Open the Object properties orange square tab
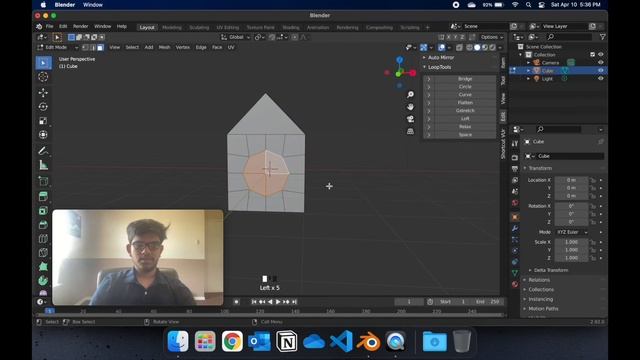The height and width of the screenshot is (360, 640). click(515, 217)
